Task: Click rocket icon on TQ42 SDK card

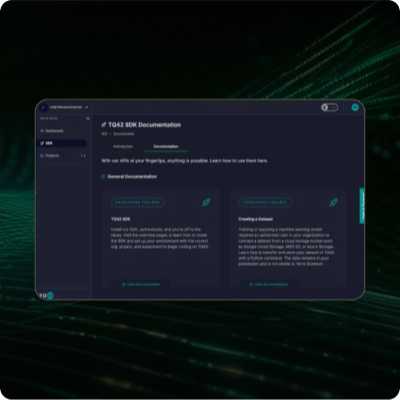Action: point(206,202)
